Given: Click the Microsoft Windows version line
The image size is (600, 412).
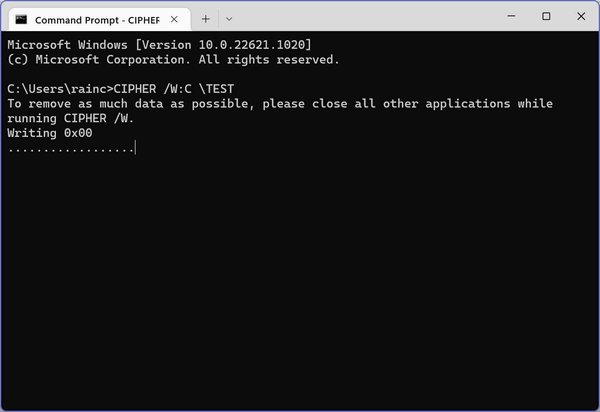Looking at the screenshot, I should click(159, 45).
